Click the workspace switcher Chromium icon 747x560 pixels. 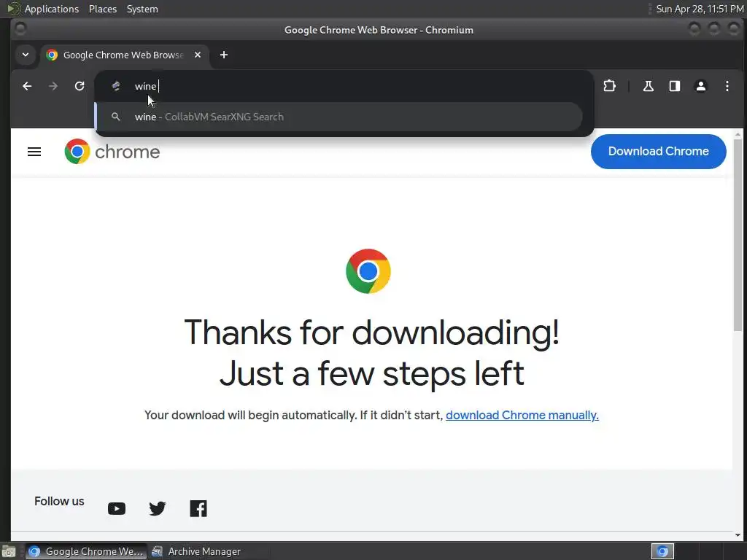[x=662, y=551]
